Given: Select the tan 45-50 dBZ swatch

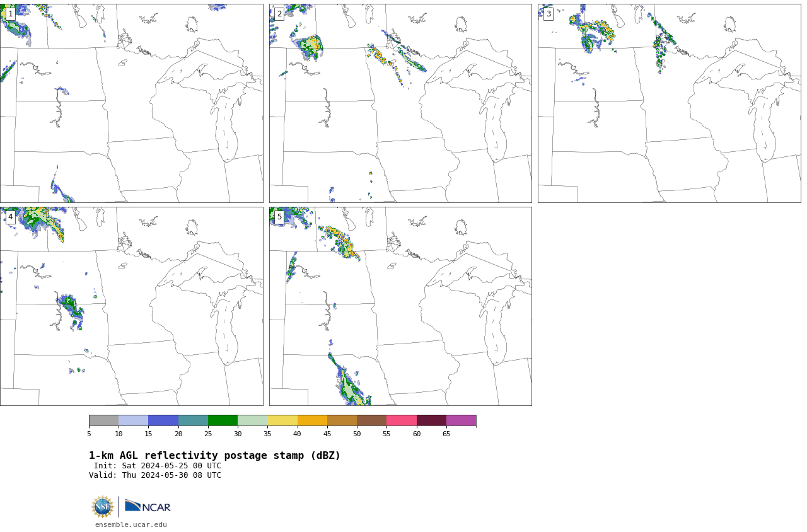Looking at the screenshot, I should click(342, 420).
